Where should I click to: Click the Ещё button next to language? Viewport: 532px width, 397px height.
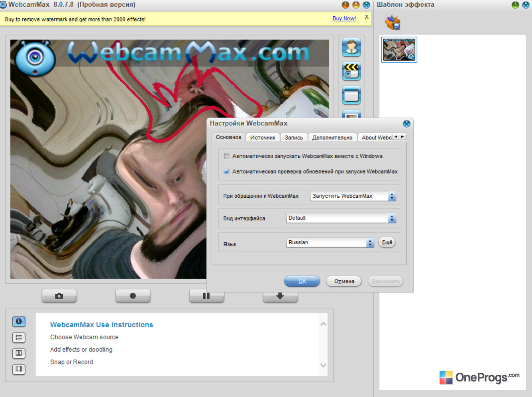(387, 242)
